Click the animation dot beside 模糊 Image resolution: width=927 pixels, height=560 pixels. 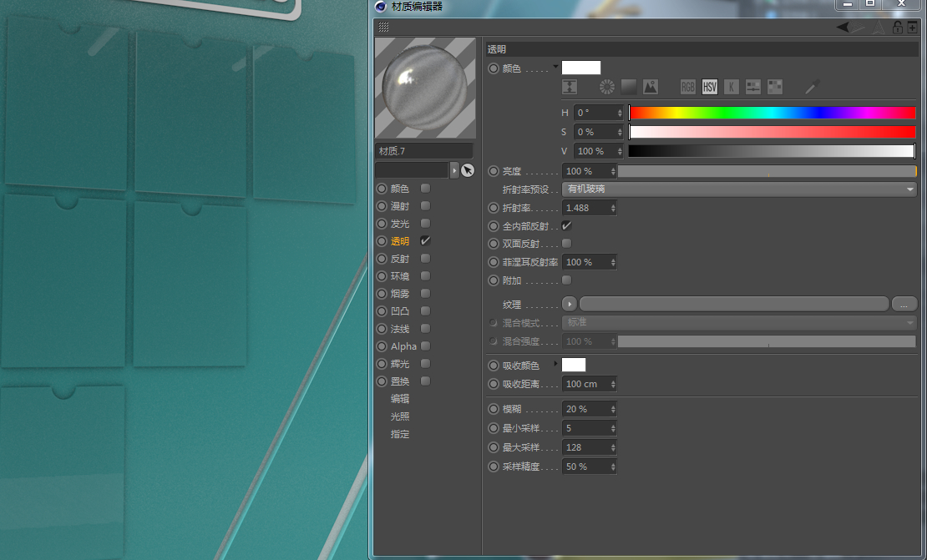(494, 409)
